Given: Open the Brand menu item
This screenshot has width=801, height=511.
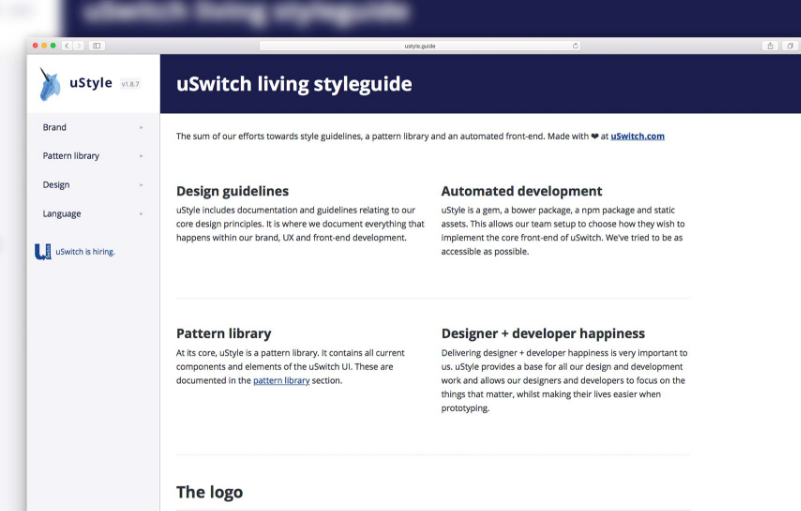Looking at the screenshot, I should [x=55, y=127].
